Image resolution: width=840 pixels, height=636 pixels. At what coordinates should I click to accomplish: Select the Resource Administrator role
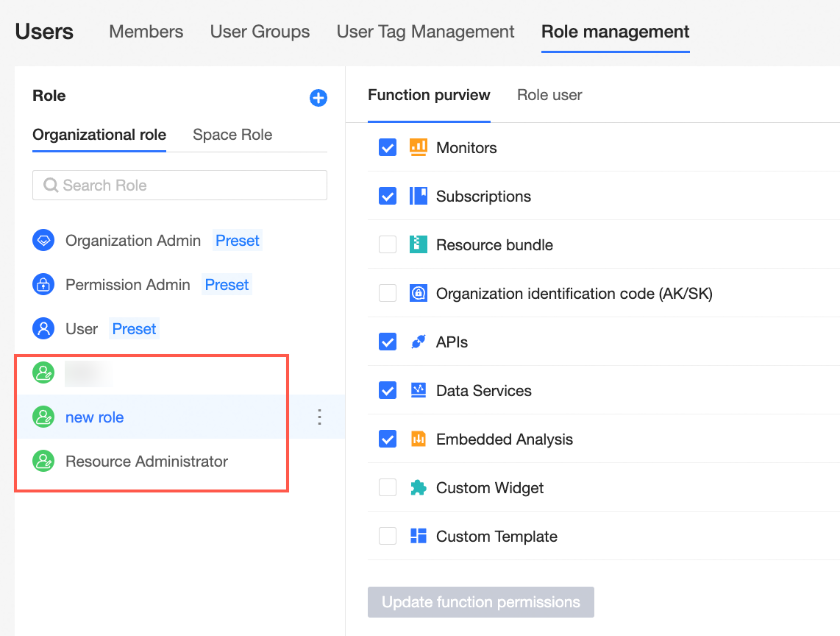pyautogui.click(x=146, y=462)
